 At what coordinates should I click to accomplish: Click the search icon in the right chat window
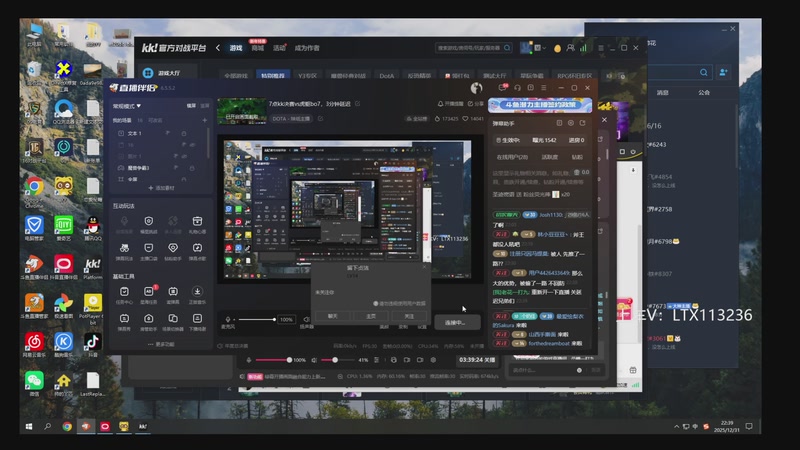coord(704,72)
